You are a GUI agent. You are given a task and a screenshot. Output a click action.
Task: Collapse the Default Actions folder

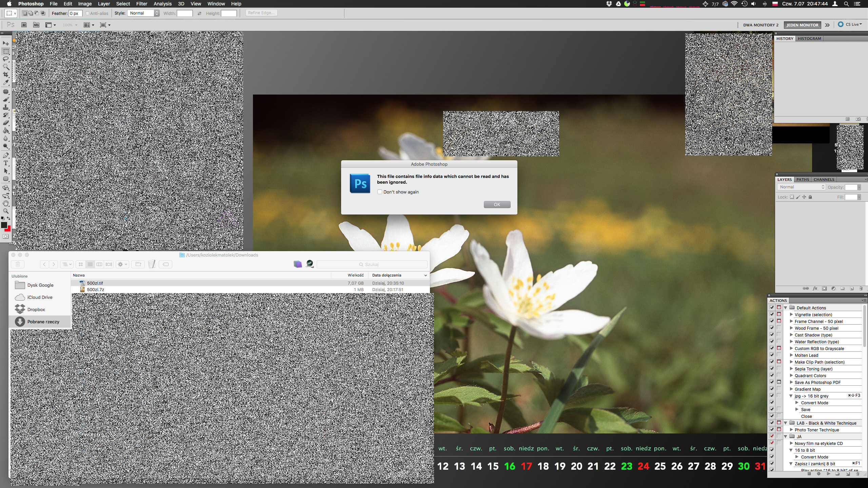coord(786,308)
